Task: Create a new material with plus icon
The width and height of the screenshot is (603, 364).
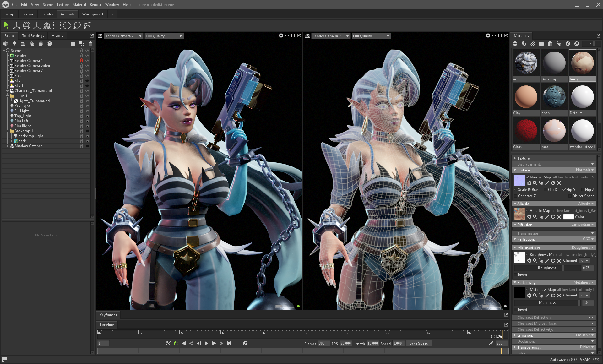Action: 515,44
